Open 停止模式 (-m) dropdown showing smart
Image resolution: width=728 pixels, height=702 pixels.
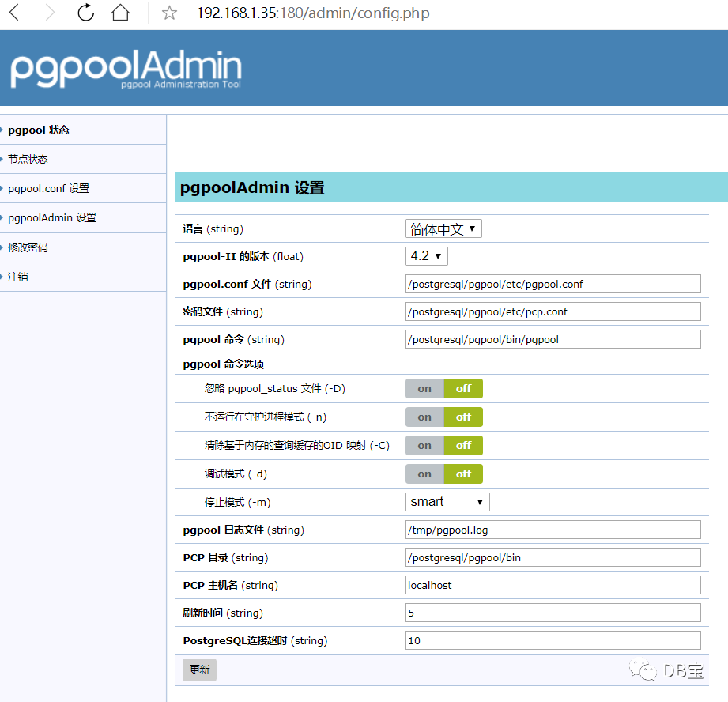tap(447, 502)
